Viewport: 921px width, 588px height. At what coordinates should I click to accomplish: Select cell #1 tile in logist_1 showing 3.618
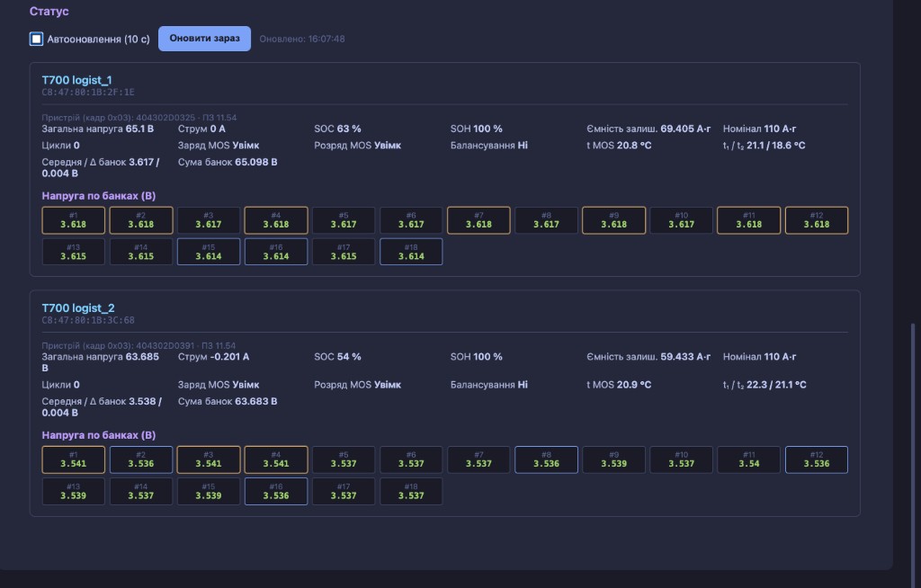[74, 220]
